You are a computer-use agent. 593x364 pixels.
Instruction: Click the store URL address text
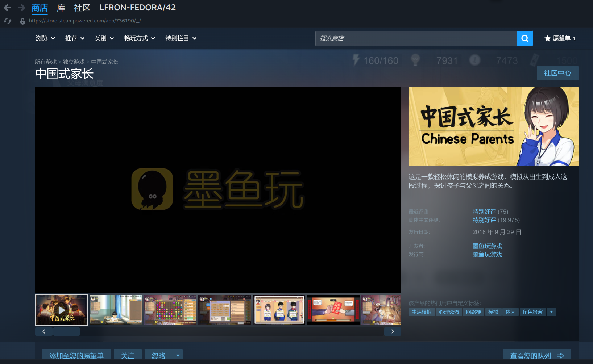point(85,21)
